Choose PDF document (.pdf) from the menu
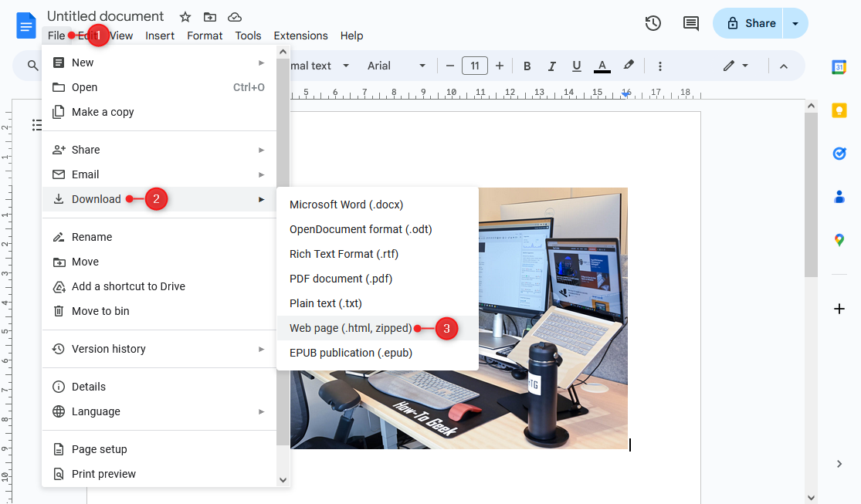Image resolution: width=861 pixels, height=504 pixels. click(x=339, y=278)
